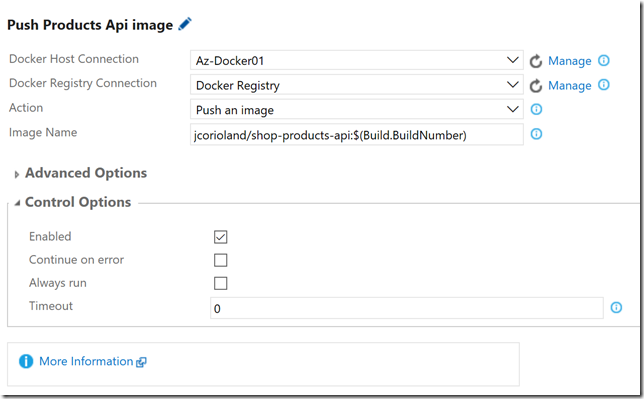
Task: Show info for Docker Registry Connection
Action: [x=603, y=85]
